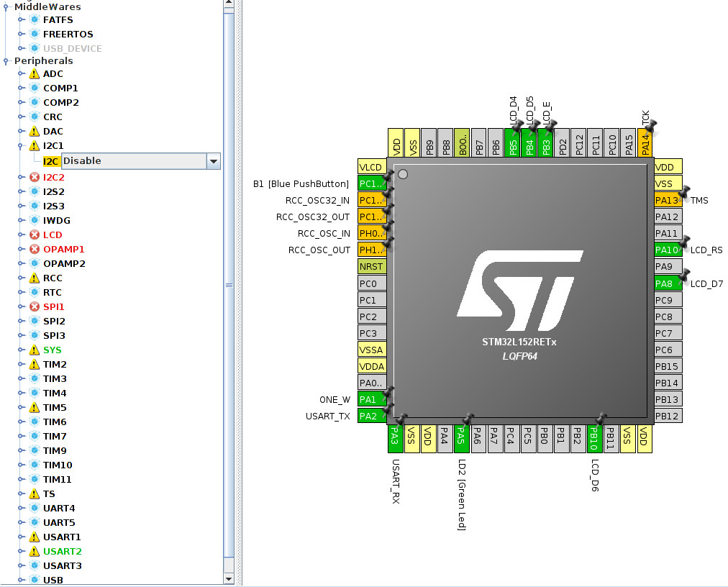Screen dimensions: 728x587
Task: Click the NRST pin on the chip
Action: [x=372, y=267]
